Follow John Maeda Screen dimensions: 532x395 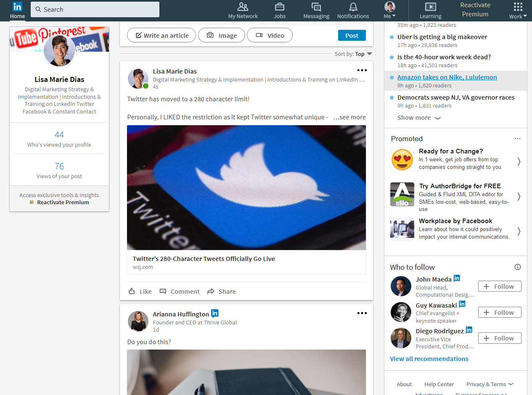tap(500, 287)
